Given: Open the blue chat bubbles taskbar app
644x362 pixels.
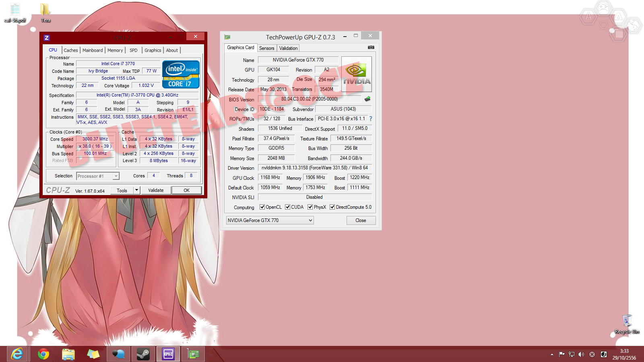Looking at the screenshot, I should click(118, 354).
